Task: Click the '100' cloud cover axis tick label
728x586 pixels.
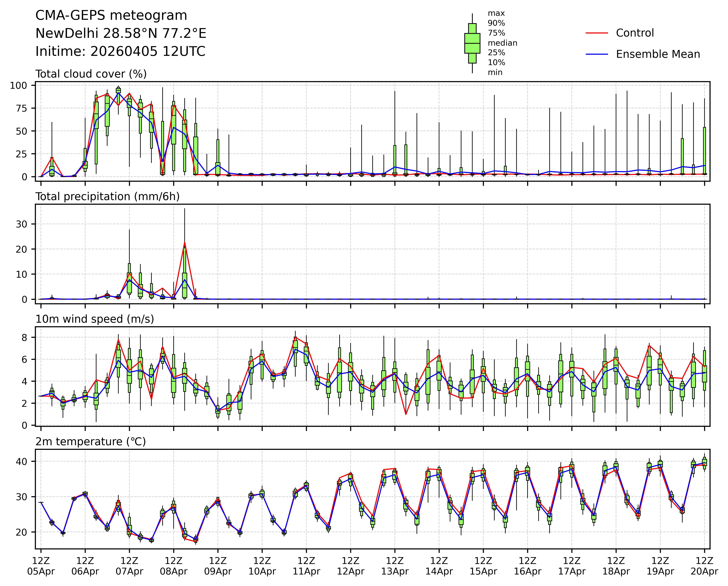Action: (x=18, y=85)
